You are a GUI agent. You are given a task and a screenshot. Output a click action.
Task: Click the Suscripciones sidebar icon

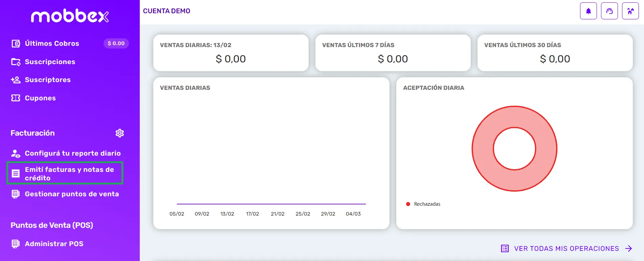(x=16, y=62)
